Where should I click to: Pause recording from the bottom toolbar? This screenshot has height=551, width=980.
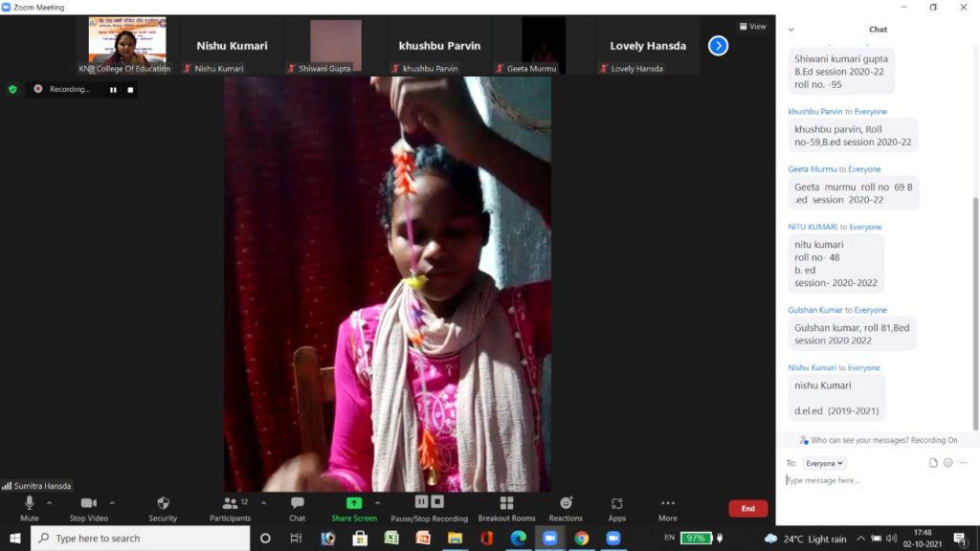[421, 501]
